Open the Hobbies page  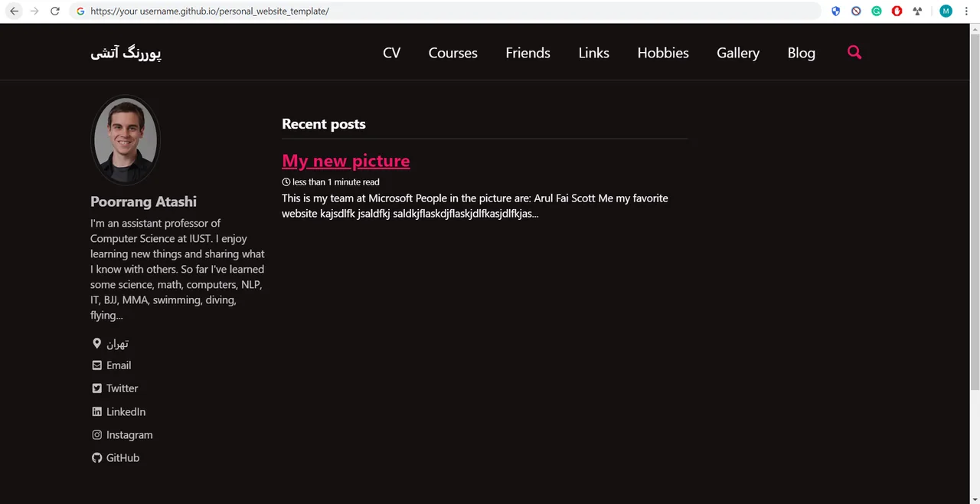pyautogui.click(x=663, y=53)
